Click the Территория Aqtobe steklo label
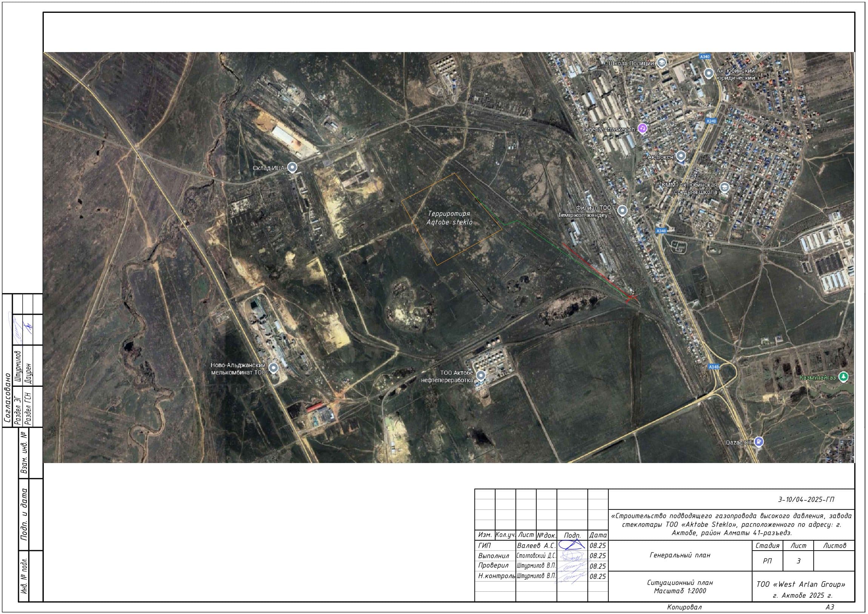The image size is (868, 614). coord(449,218)
